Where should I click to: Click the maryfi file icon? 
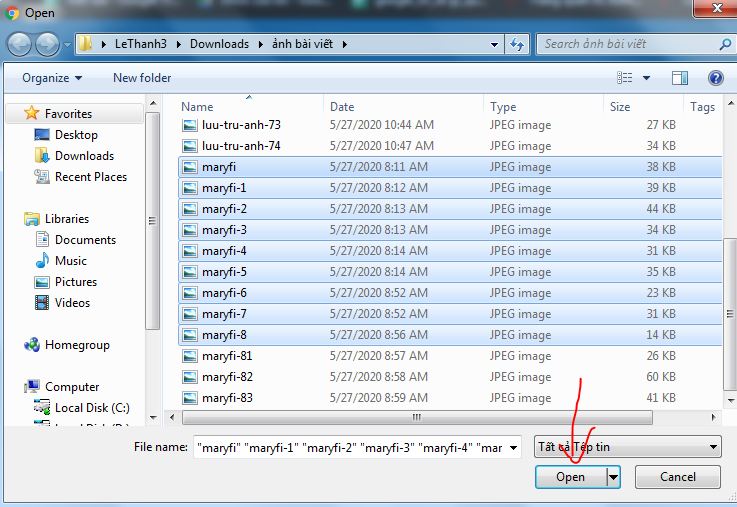pyautogui.click(x=190, y=167)
